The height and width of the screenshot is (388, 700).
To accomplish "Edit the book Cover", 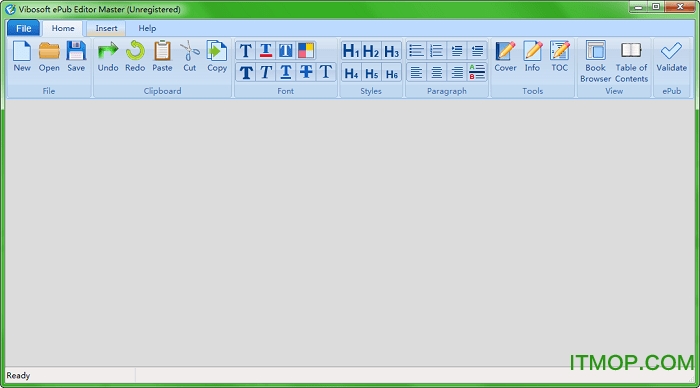I will (505, 56).
